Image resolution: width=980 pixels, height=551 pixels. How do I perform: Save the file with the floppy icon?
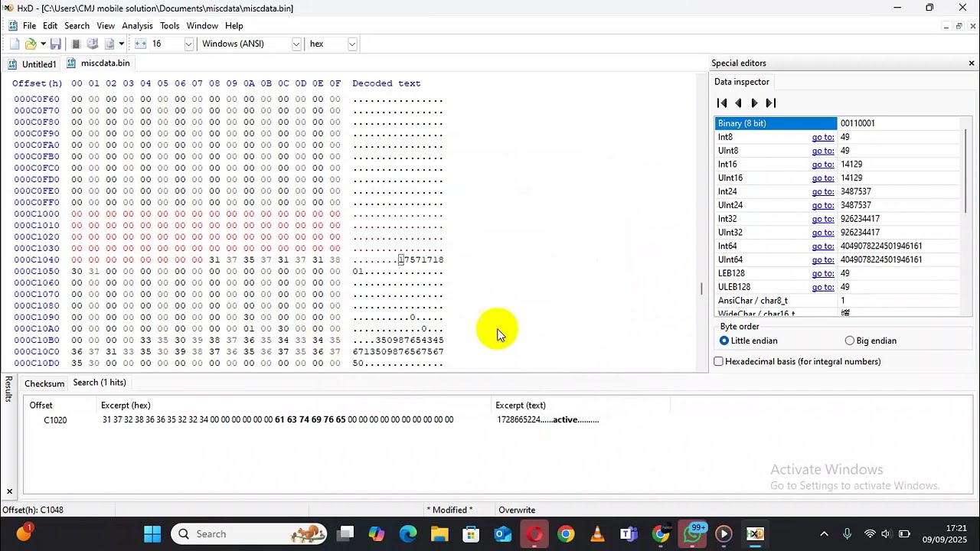56,44
